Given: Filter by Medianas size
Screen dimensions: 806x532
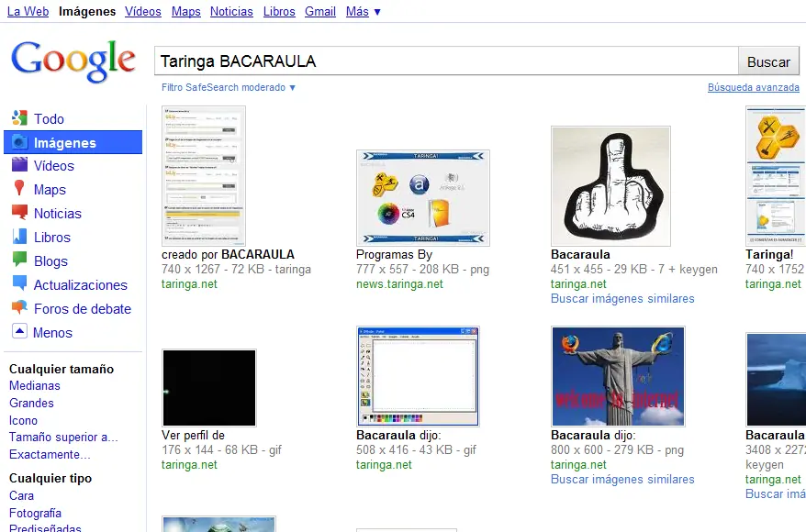Looking at the screenshot, I should tap(35, 385).
